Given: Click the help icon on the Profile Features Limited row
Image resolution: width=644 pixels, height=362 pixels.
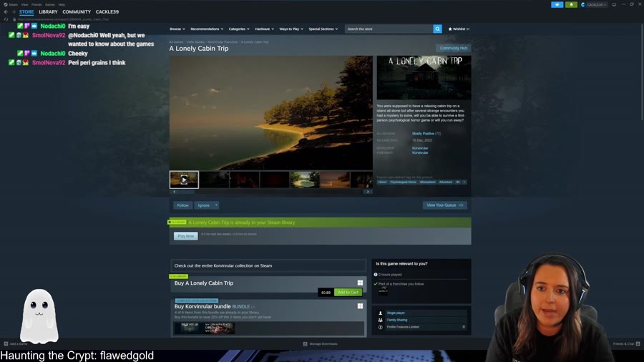Looking at the screenshot, I should coord(464,327).
